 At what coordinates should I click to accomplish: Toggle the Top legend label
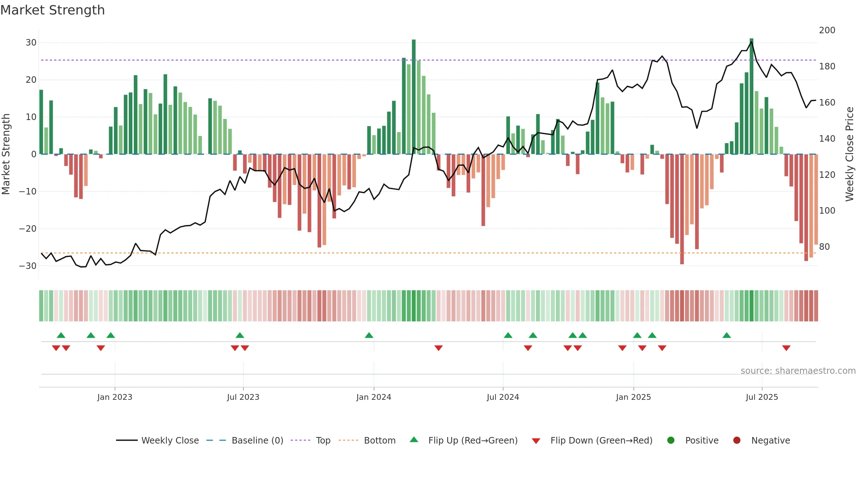tap(323, 440)
